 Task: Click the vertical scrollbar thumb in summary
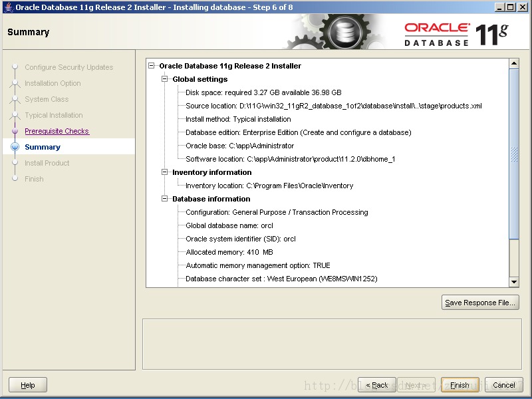pyautogui.click(x=513, y=154)
